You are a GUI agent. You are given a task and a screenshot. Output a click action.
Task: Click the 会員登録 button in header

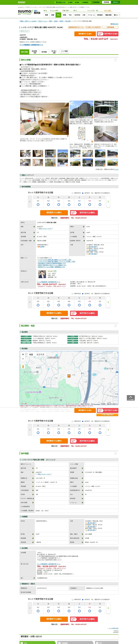pyautogui.click(x=106, y=2)
